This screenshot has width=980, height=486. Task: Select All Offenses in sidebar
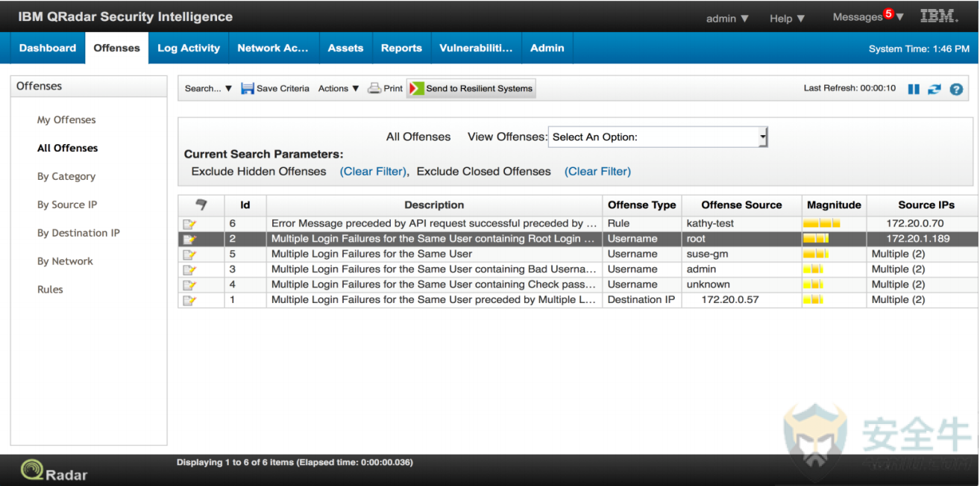pyautogui.click(x=68, y=149)
